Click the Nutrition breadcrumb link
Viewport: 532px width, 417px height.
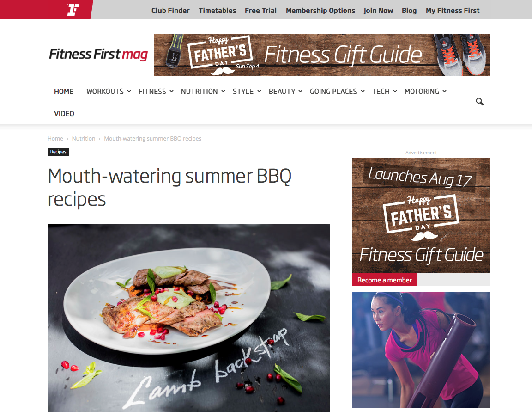pos(84,139)
